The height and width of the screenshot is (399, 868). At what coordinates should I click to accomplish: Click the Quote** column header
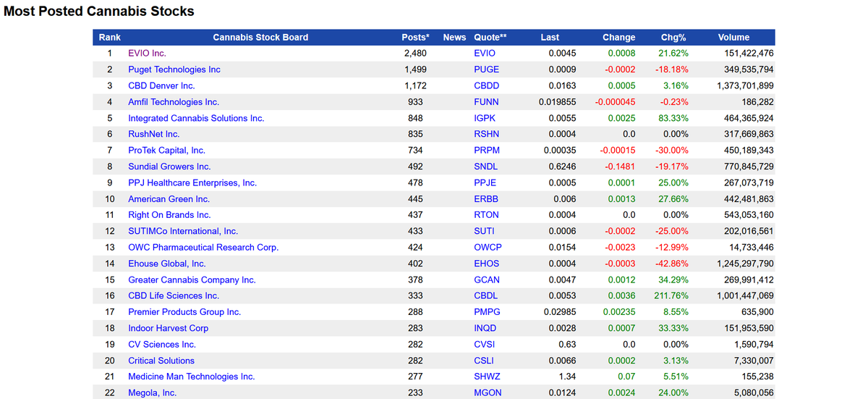click(490, 38)
